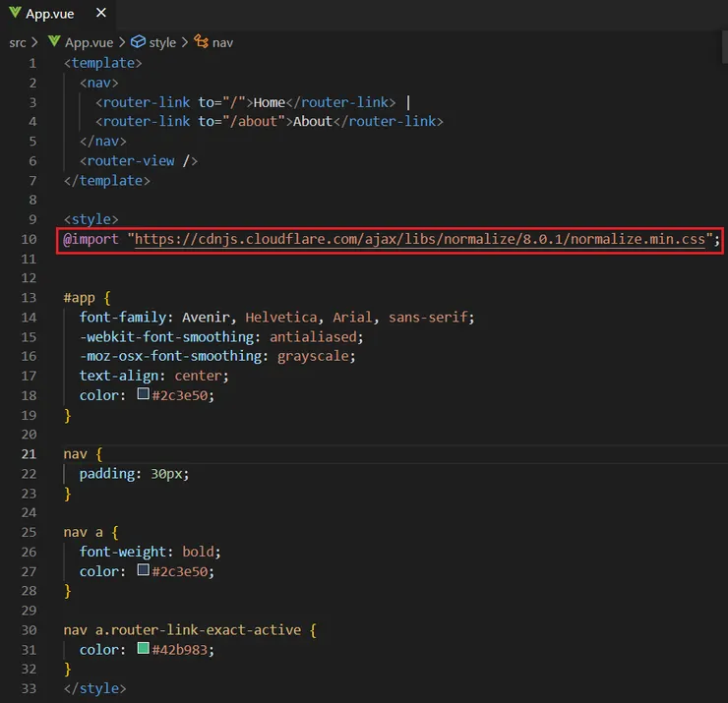Click the Vue logo icon in the App.vue tab
The image size is (728, 703).
coord(15,13)
